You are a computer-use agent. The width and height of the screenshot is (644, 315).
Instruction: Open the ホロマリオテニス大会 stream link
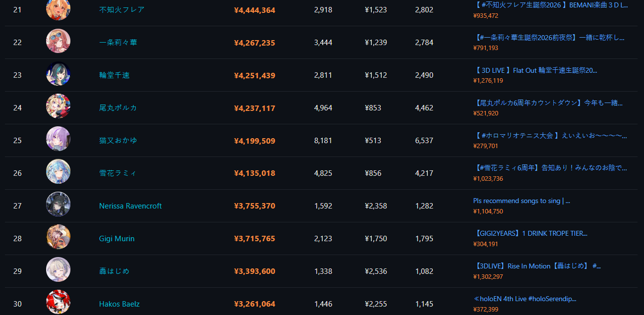tap(550, 135)
